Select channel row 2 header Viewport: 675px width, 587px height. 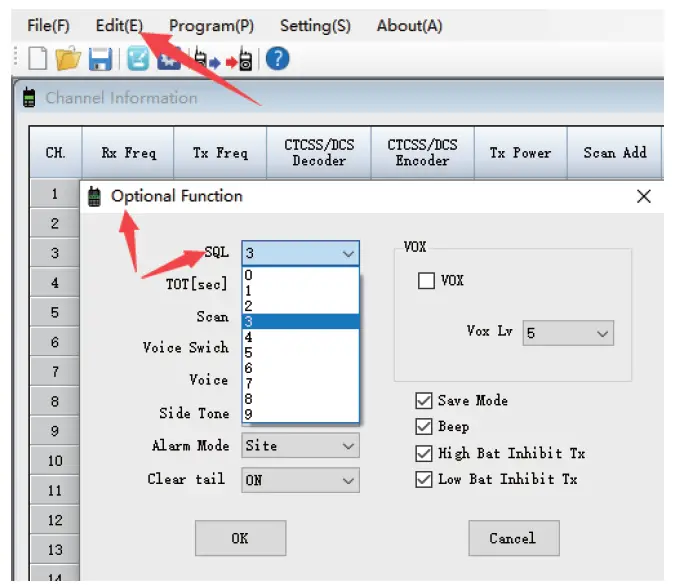click(55, 223)
